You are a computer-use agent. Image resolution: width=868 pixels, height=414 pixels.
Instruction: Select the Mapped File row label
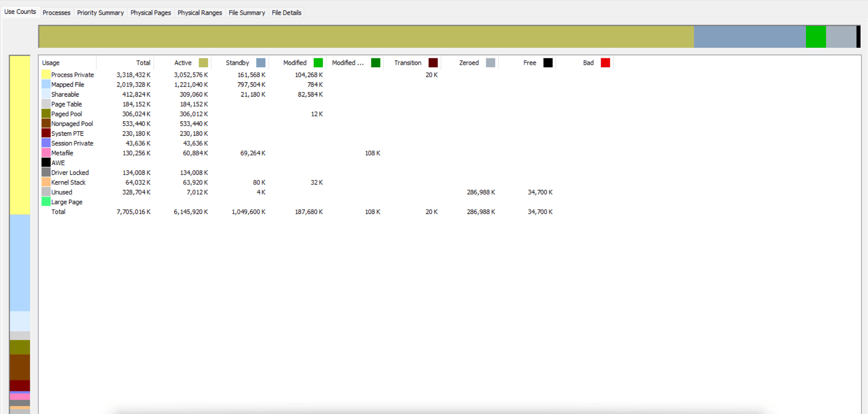[x=68, y=85]
